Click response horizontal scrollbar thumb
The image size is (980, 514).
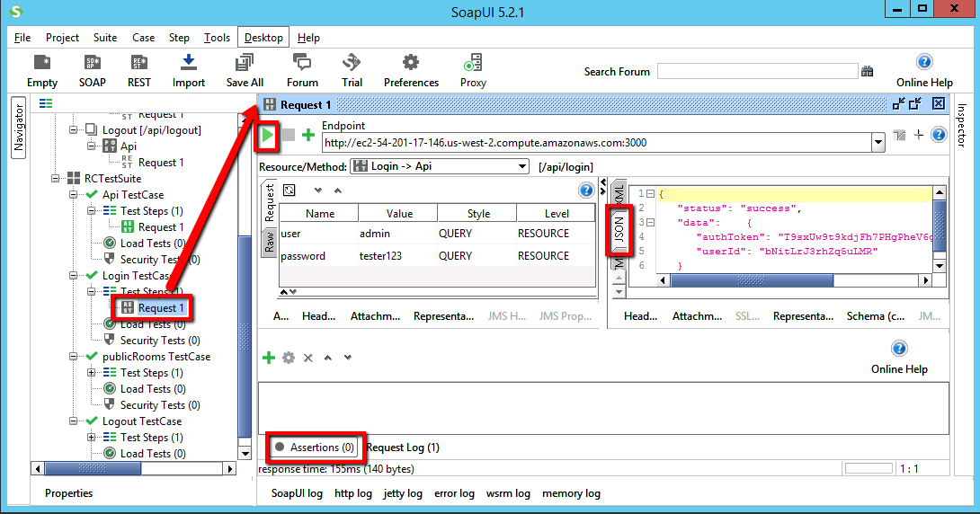click(752, 280)
